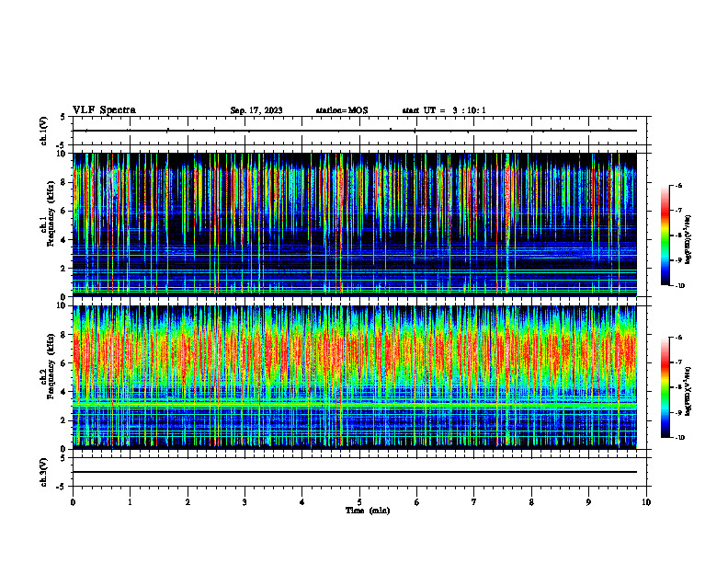
Task: Select the ch.2 color bar log(PSD) label
Action: [x=688, y=391]
